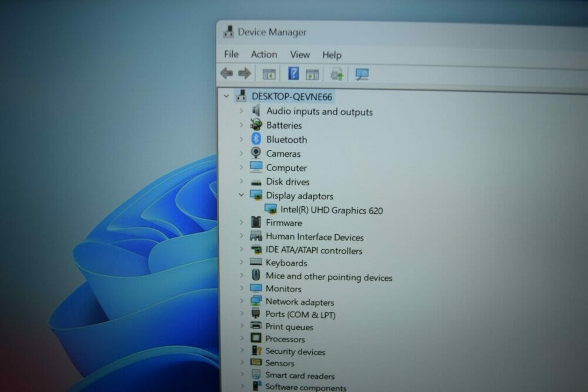Click the Forward arrow toolbar button
588x392 pixels.
pos(245,73)
